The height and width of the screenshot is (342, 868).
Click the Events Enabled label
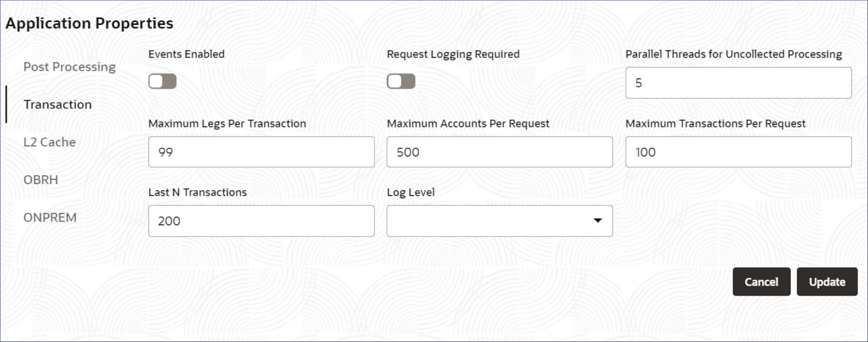(186, 54)
